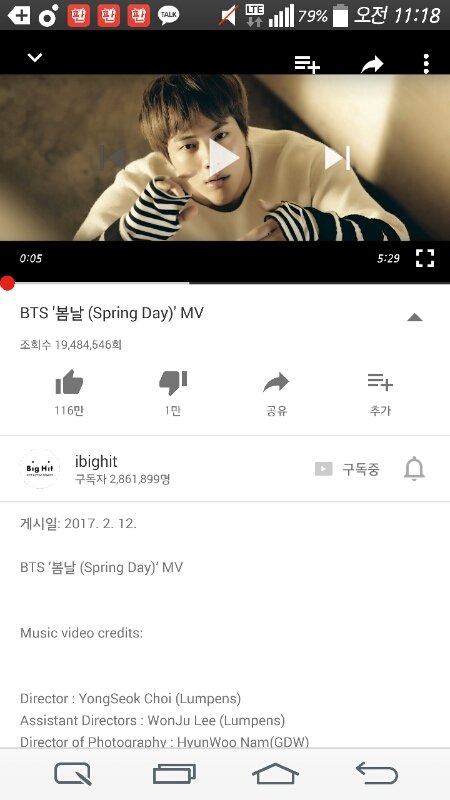The image size is (450, 800).
Task: Tap the 공유 share button
Action: pyautogui.click(x=277, y=393)
